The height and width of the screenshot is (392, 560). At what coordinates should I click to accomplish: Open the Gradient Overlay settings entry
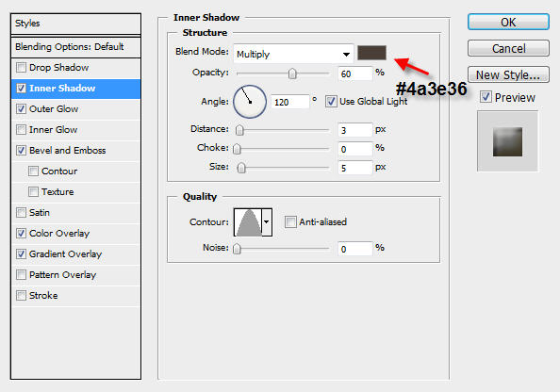65,254
